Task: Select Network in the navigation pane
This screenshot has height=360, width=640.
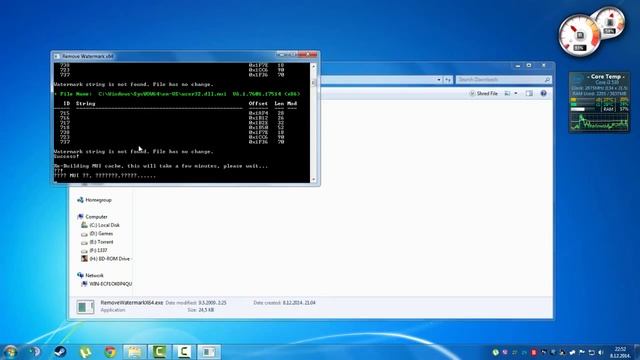Action: pos(94,276)
